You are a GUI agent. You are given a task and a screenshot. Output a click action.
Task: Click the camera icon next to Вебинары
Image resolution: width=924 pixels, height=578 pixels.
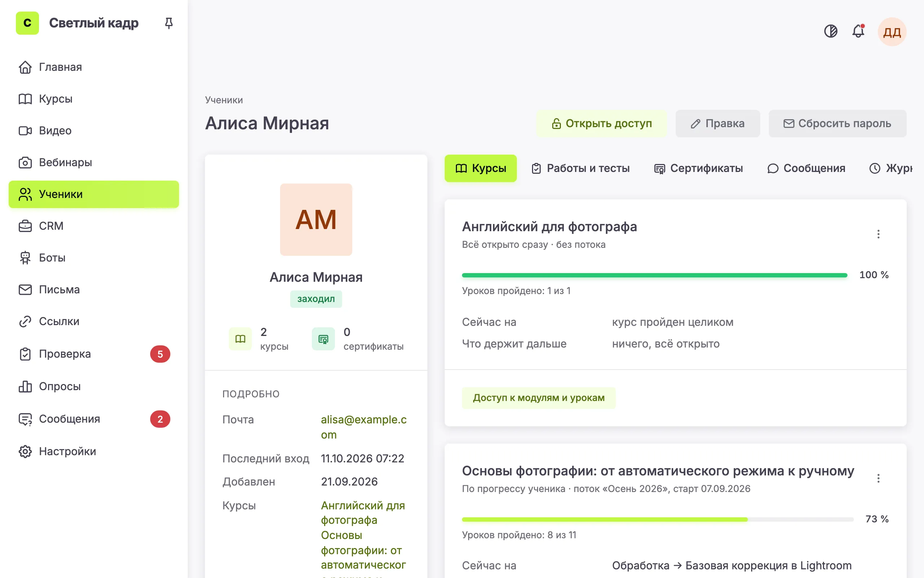25,163
